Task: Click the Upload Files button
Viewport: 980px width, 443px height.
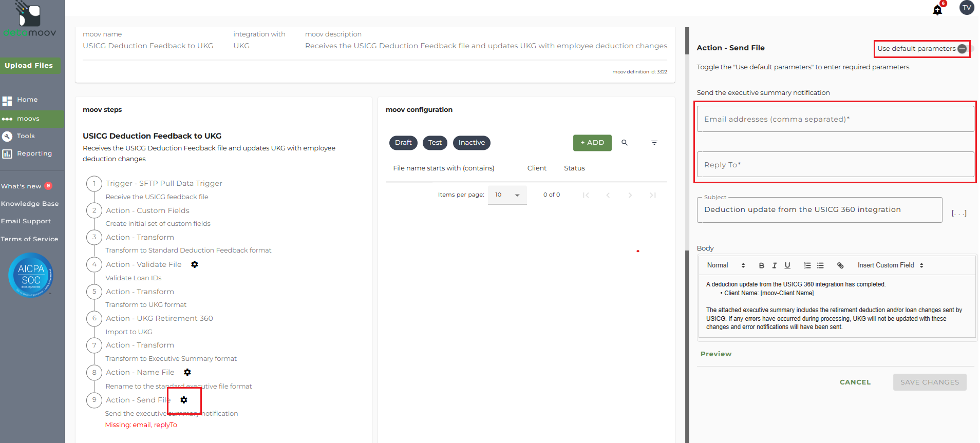Action: tap(29, 65)
